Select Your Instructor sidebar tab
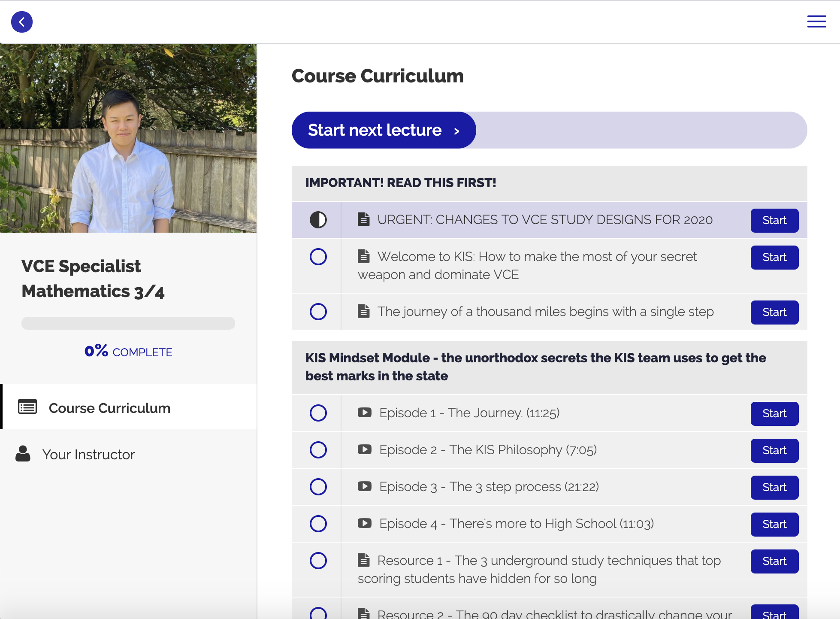 pos(88,455)
